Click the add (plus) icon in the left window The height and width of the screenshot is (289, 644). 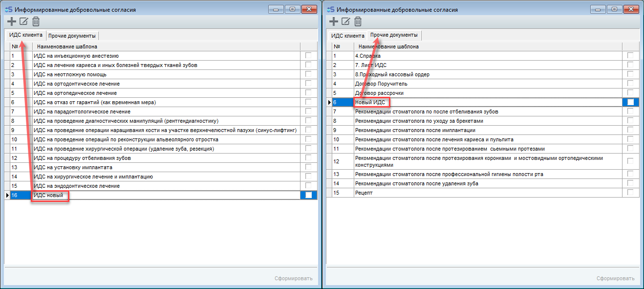11,22
